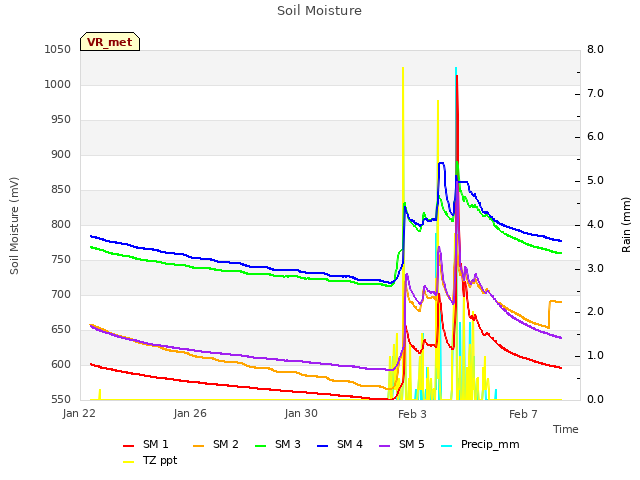Image resolution: width=640 pixels, height=480 pixels.
Task: Toggle Precip_mm series in legend
Action: pyautogui.click(x=480, y=444)
